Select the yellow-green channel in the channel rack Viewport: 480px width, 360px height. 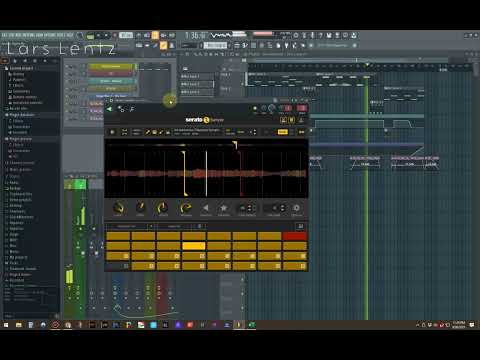111,66
